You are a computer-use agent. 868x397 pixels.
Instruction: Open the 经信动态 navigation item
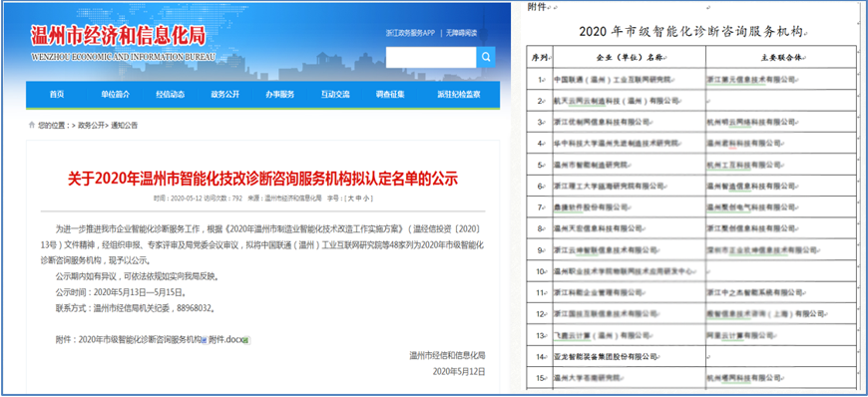[x=170, y=95]
